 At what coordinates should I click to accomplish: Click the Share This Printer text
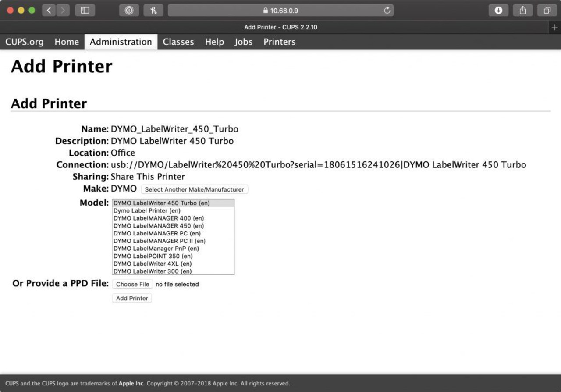[148, 177]
